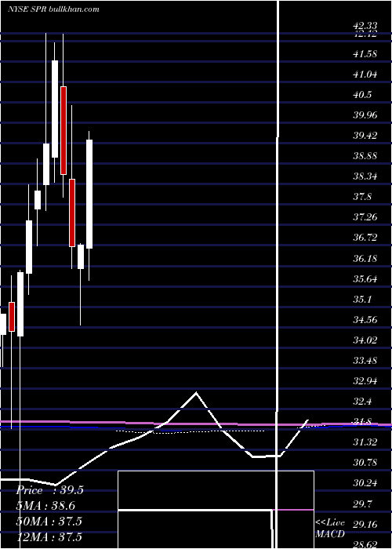Click the NYSE SPR chart title text
This screenshot has width=392, height=549.
(x=53, y=9)
